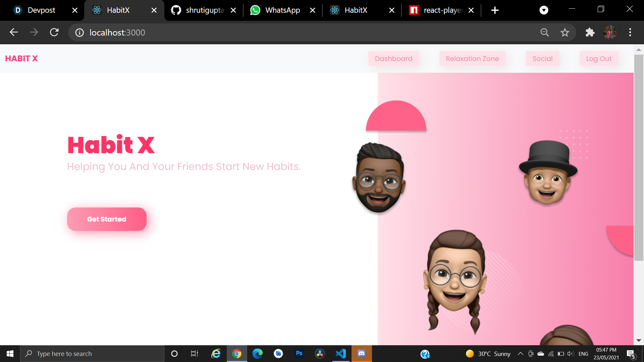Go to the Dashboard page
Image resolution: width=644 pixels, height=362 pixels.
pos(393,59)
